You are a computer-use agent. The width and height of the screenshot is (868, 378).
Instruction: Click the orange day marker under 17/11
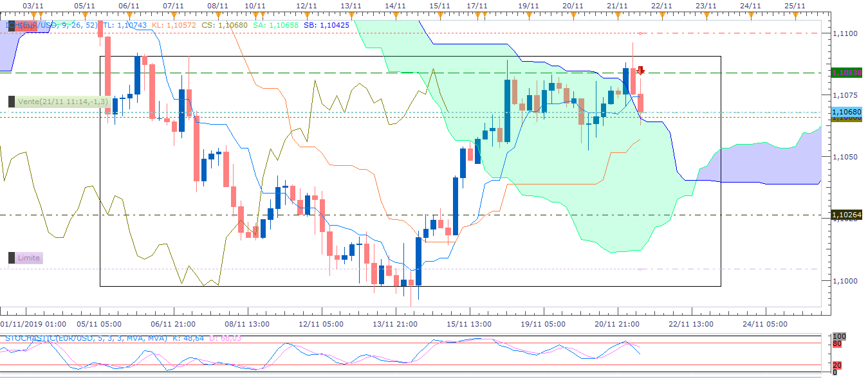click(478, 15)
